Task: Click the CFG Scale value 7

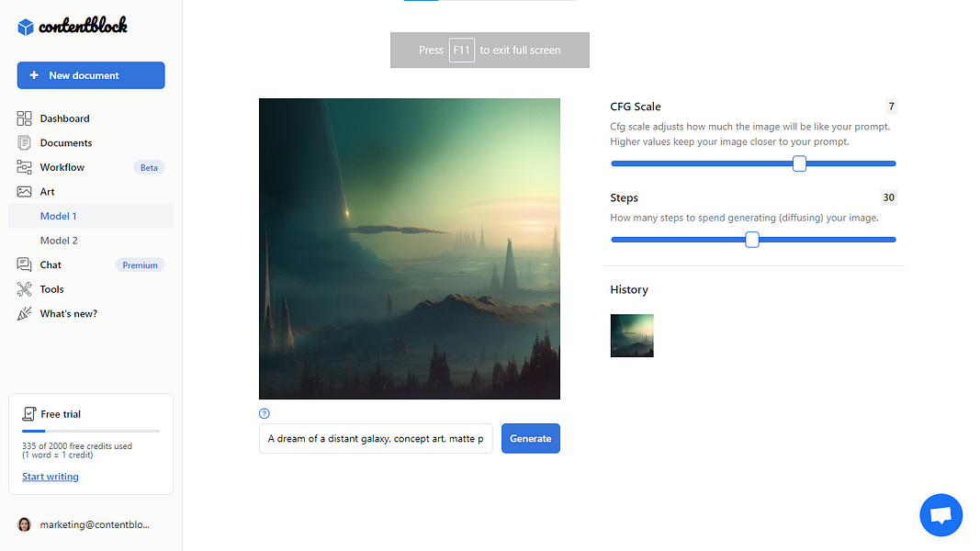Action: [891, 107]
